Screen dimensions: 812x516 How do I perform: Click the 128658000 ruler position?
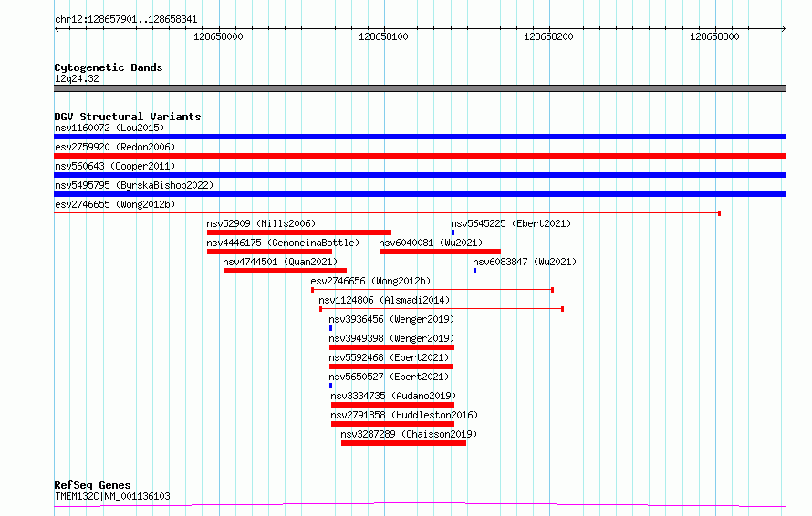(x=218, y=36)
